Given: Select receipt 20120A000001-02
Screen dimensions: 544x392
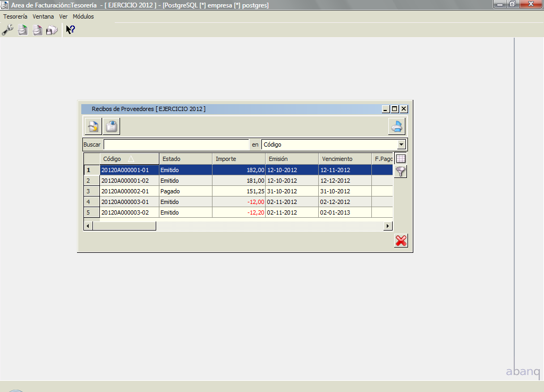Looking at the screenshot, I should tap(130, 181).
